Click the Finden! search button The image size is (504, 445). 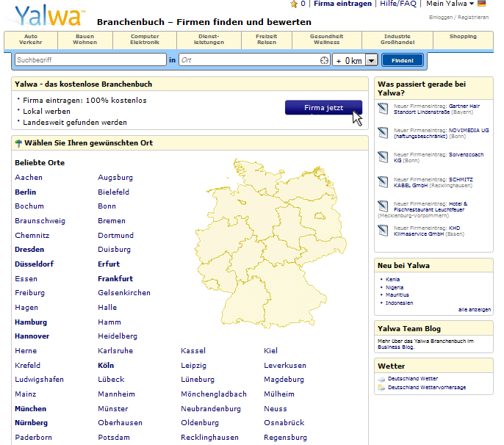pos(403,60)
